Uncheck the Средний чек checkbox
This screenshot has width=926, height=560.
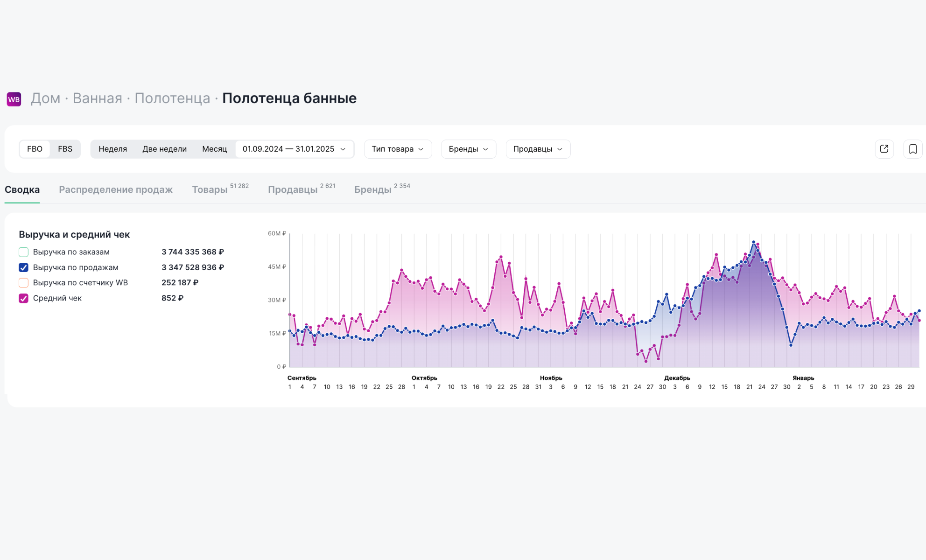click(23, 298)
